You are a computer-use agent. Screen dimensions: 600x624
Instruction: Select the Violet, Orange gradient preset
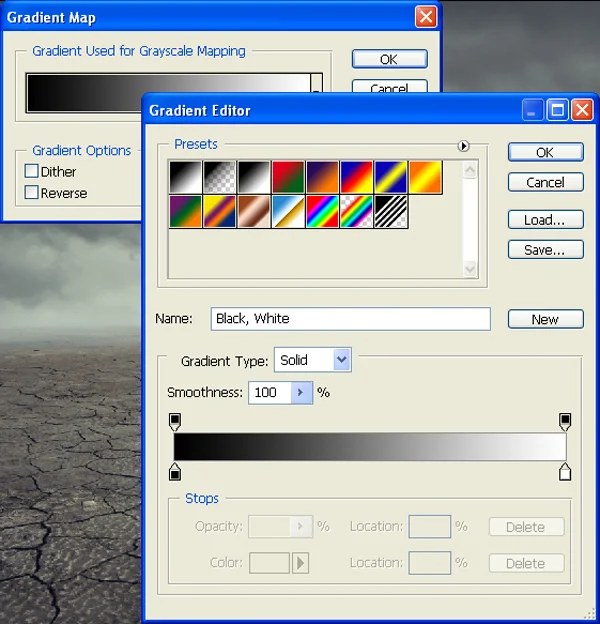point(322,177)
